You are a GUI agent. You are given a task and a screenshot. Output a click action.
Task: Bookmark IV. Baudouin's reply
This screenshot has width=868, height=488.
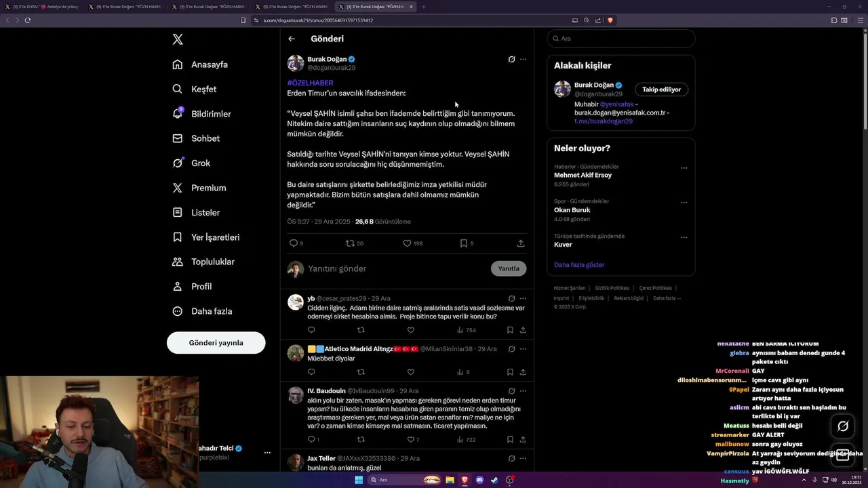click(x=510, y=440)
